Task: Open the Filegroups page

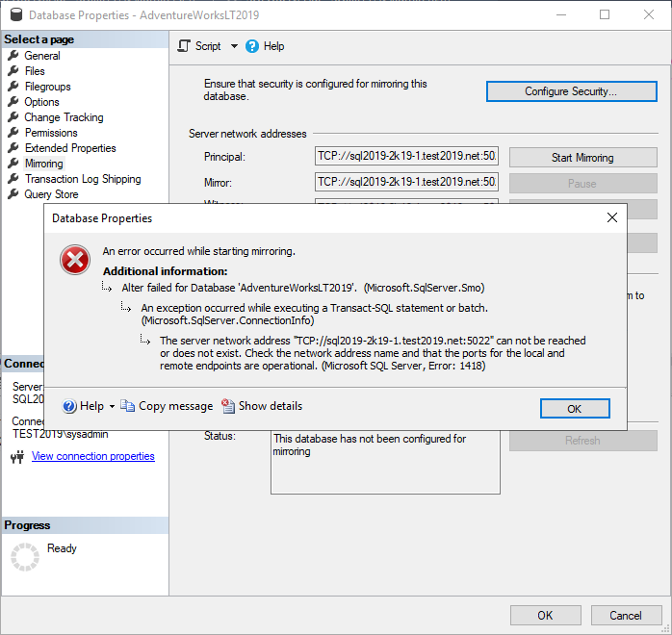Action: coord(47,87)
